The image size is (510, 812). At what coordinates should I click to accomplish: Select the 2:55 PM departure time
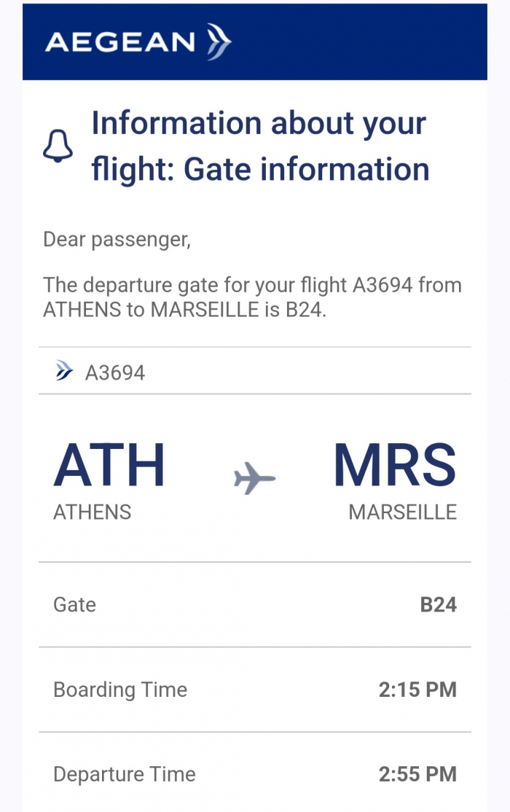pyautogui.click(x=417, y=774)
